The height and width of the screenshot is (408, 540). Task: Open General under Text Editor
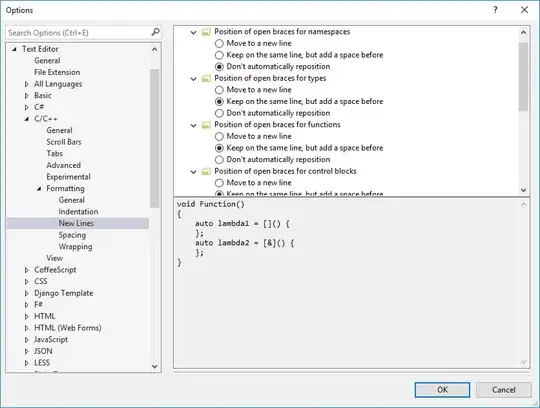47,61
